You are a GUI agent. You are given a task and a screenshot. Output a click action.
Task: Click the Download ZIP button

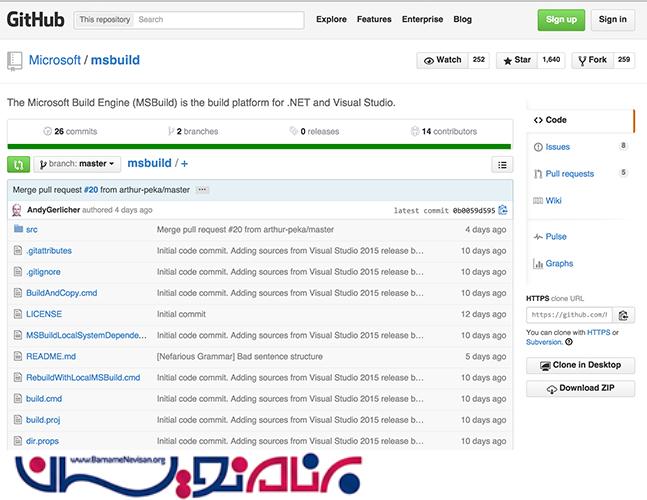click(580, 388)
